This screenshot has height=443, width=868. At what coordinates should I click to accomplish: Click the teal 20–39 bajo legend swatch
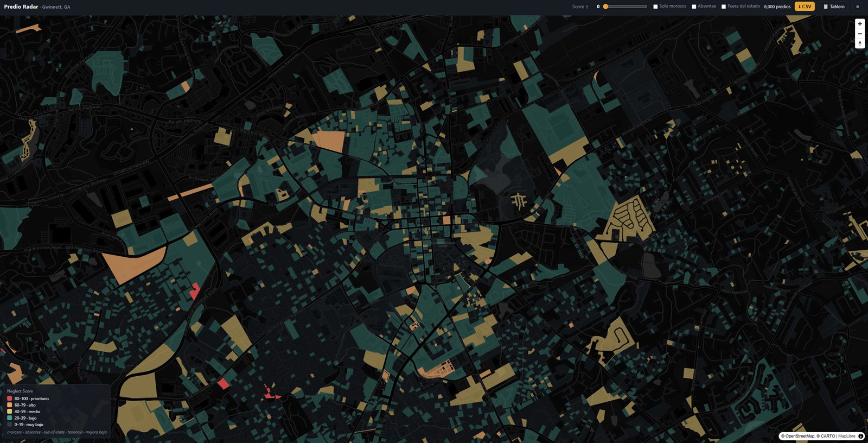coord(10,418)
